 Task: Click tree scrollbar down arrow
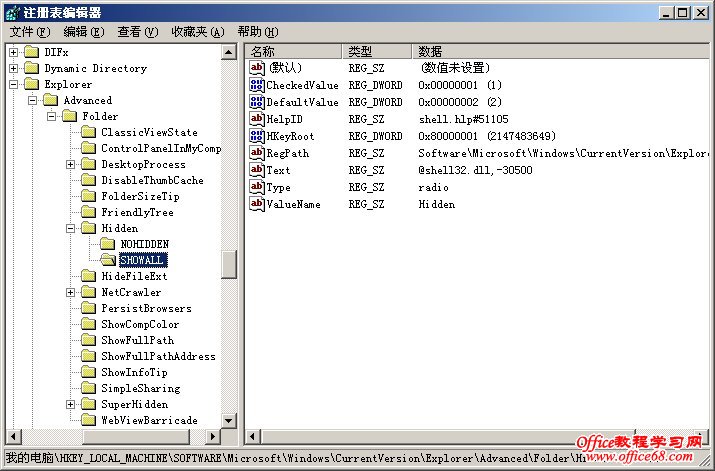click(229, 420)
